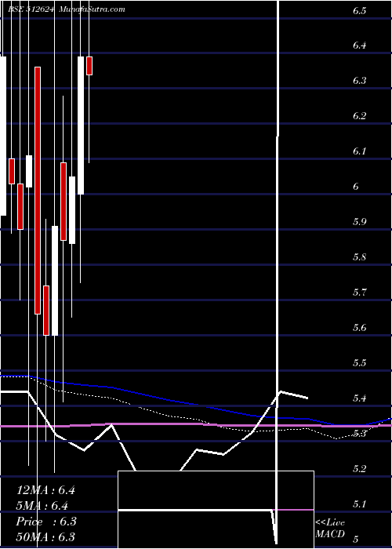Click the 12MA : 6.4 legend text
Image resolution: width=392 pixels, height=549 pixels.
(x=45, y=490)
